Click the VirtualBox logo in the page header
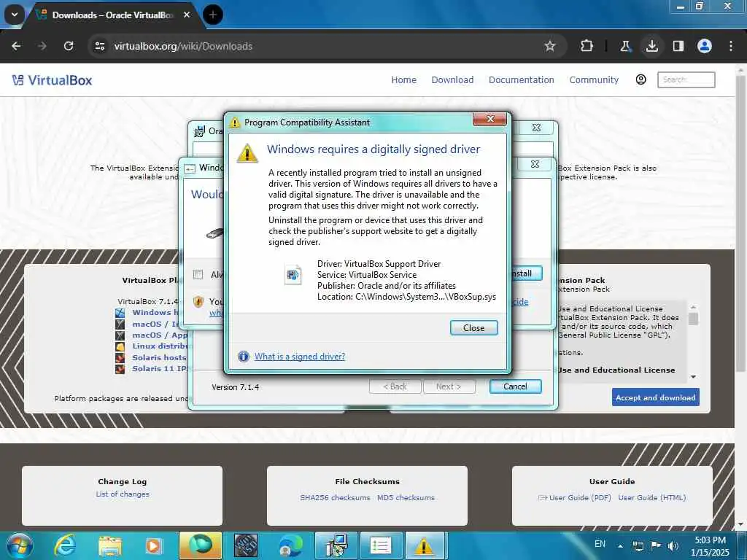The width and height of the screenshot is (747, 560). pos(52,80)
